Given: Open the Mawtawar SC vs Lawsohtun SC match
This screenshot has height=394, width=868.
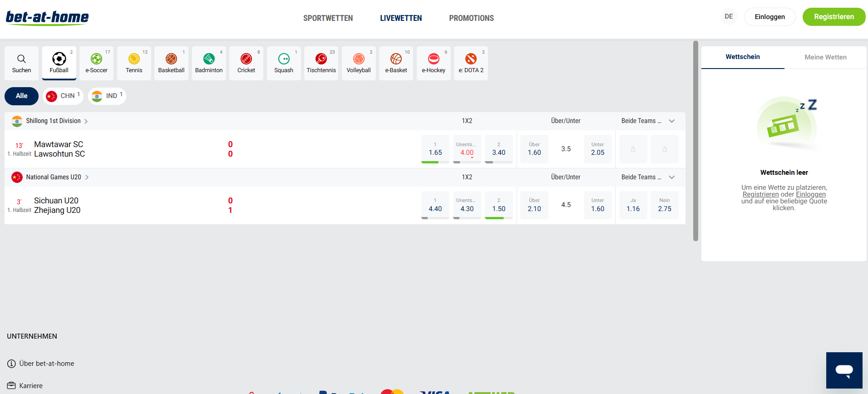Looking at the screenshot, I should [x=59, y=149].
